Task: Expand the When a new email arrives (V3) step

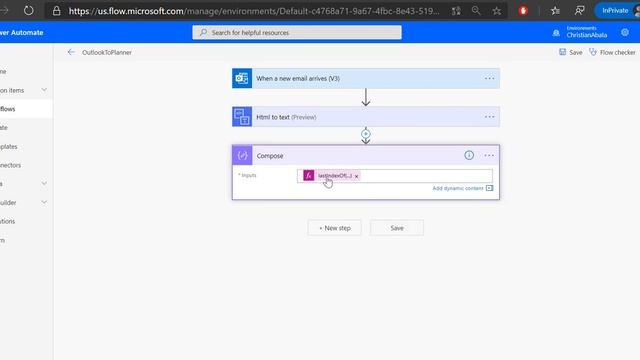Action: click(366, 78)
